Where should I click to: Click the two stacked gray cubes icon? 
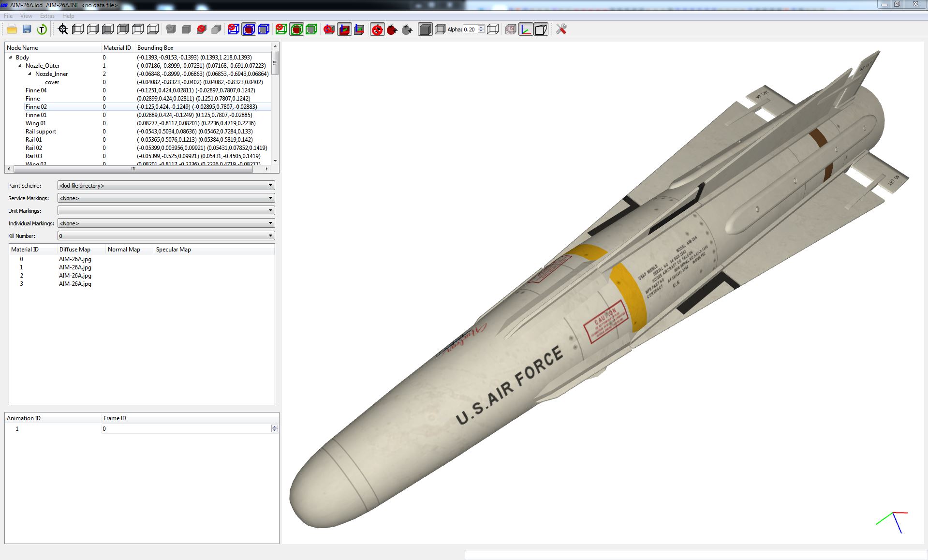pos(217,29)
